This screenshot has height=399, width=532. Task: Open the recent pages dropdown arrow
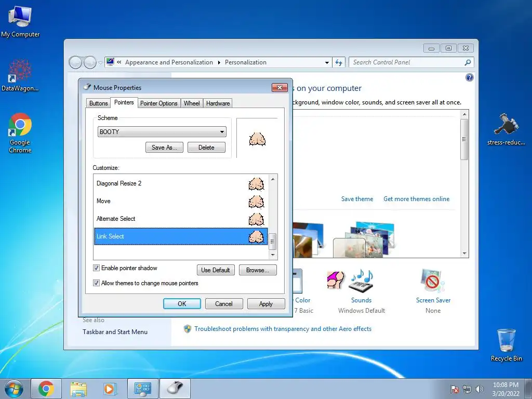[100, 63]
